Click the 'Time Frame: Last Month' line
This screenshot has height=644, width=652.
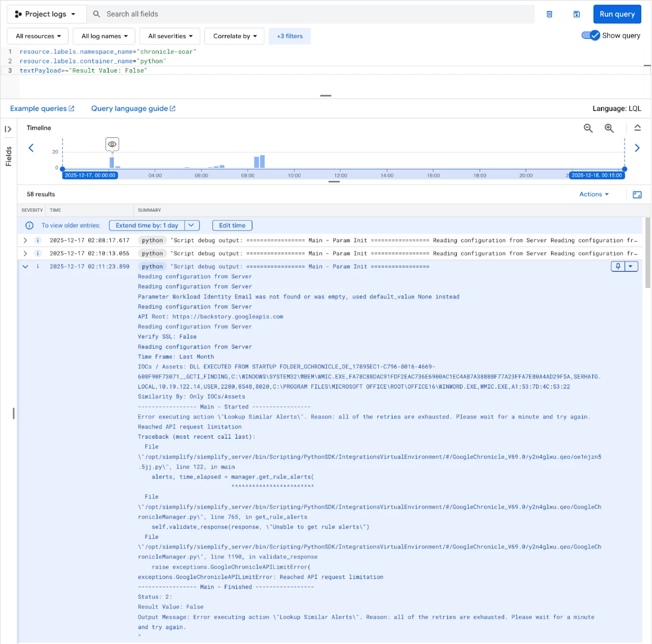tap(176, 356)
